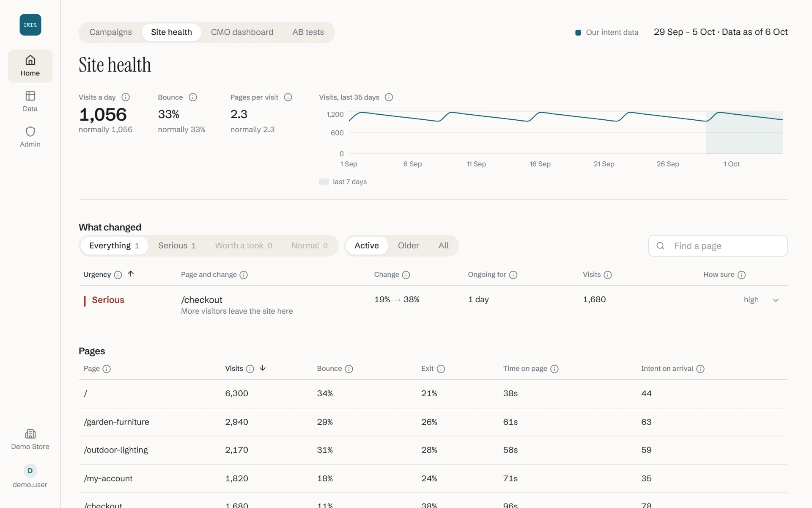The image size is (812, 508).
Task: Expand the /checkout change row chevron
Action: coord(776,300)
